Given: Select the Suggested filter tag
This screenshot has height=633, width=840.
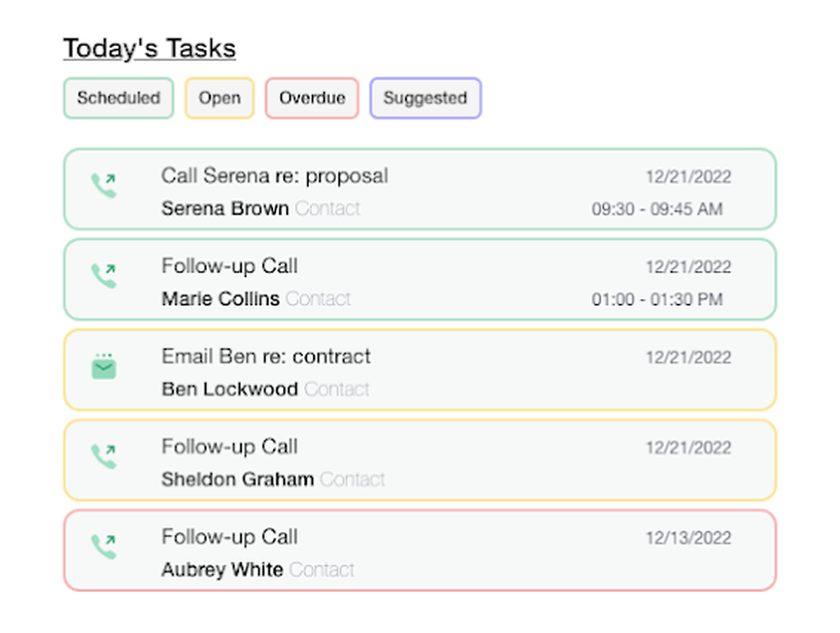Looking at the screenshot, I should (x=425, y=98).
